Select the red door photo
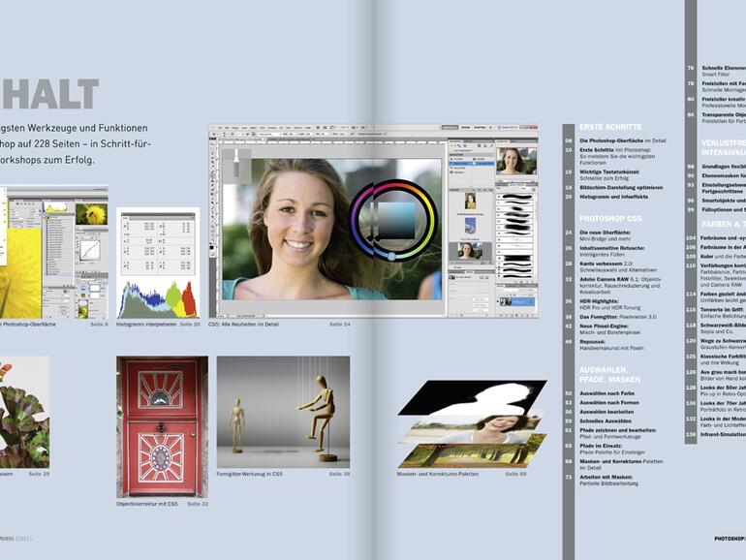 [162, 426]
